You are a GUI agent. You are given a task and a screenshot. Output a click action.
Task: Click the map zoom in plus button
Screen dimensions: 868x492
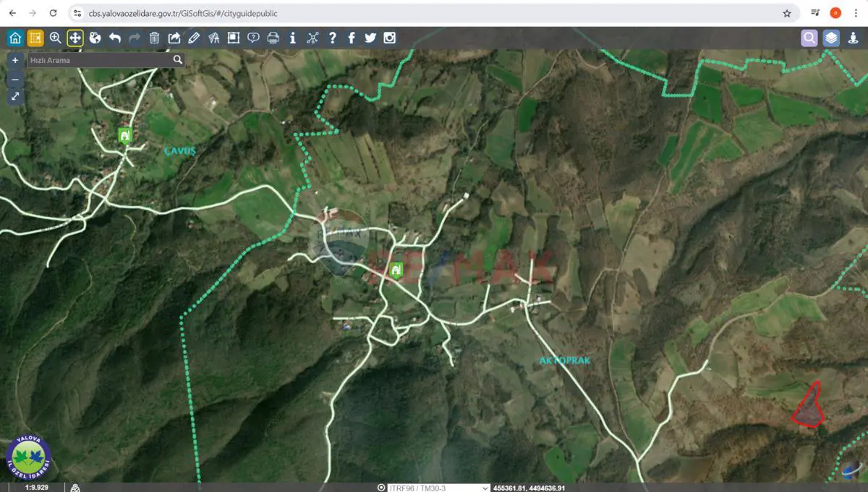click(x=15, y=61)
